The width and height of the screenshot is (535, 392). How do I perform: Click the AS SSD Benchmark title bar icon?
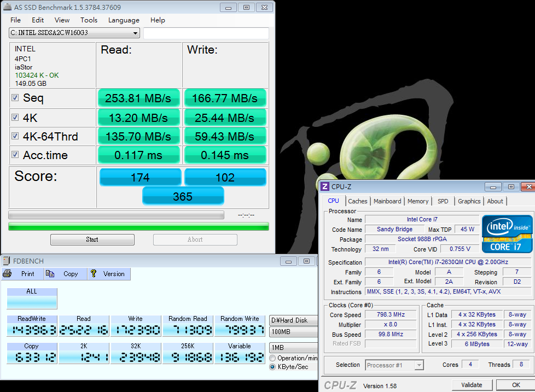coord(7,7)
